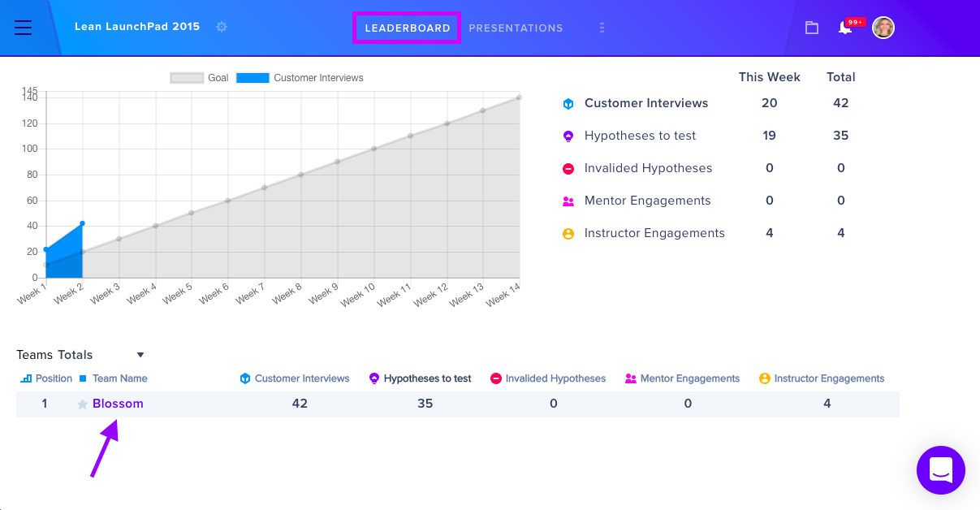Viewport: 980px width, 510px height.
Task: Sort by Instructor Engagements column header
Action: (822, 378)
